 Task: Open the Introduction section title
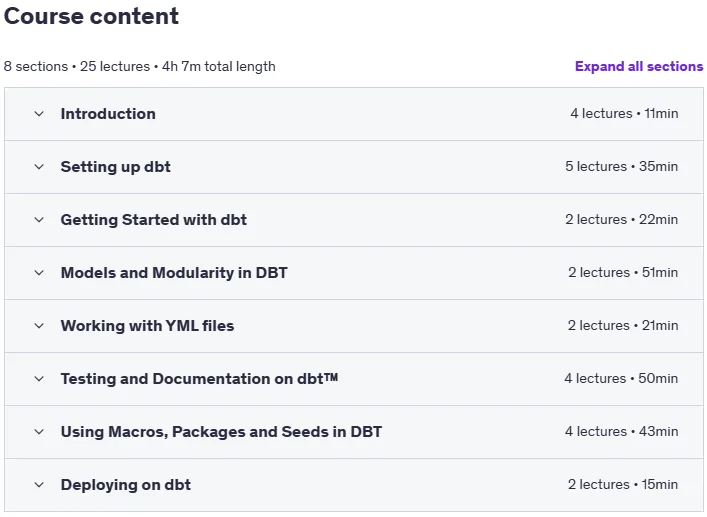click(108, 114)
